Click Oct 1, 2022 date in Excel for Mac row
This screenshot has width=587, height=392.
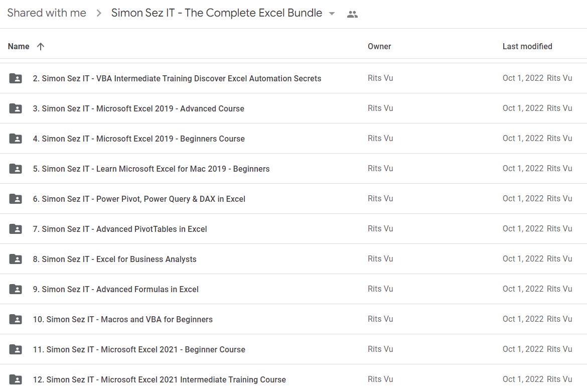(523, 169)
